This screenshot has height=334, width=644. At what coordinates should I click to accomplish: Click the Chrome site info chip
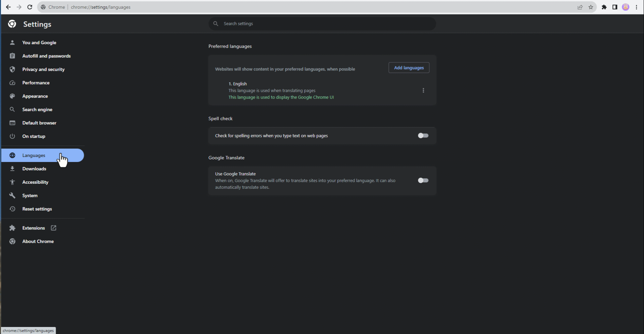pos(53,7)
